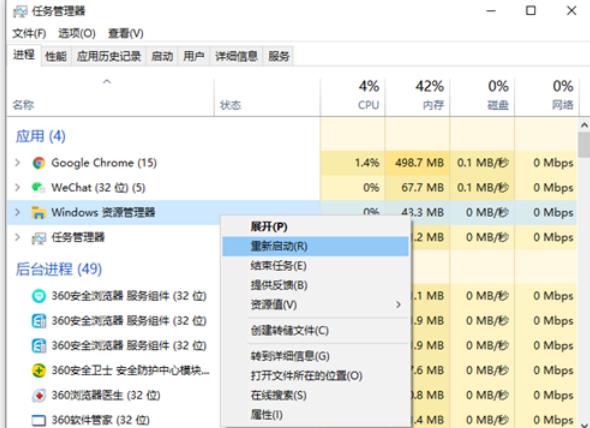The width and height of the screenshot is (590, 428).
Task: Select the 360安全卫士 安全防护中心模块 row
Action: coord(113,370)
